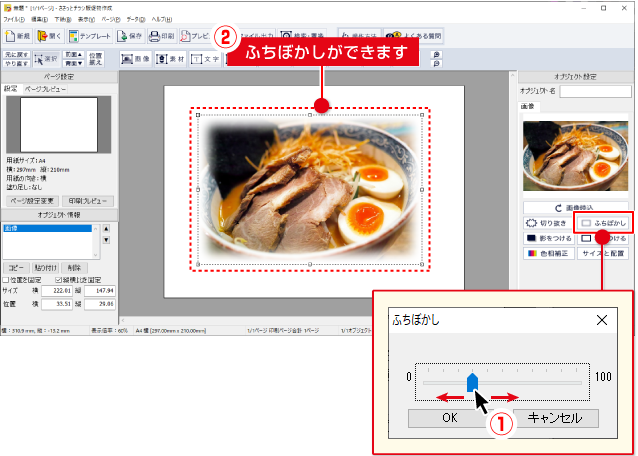Click the position 横 field
This screenshot has height=456, width=638.
pyautogui.click(x=57, y=304)
